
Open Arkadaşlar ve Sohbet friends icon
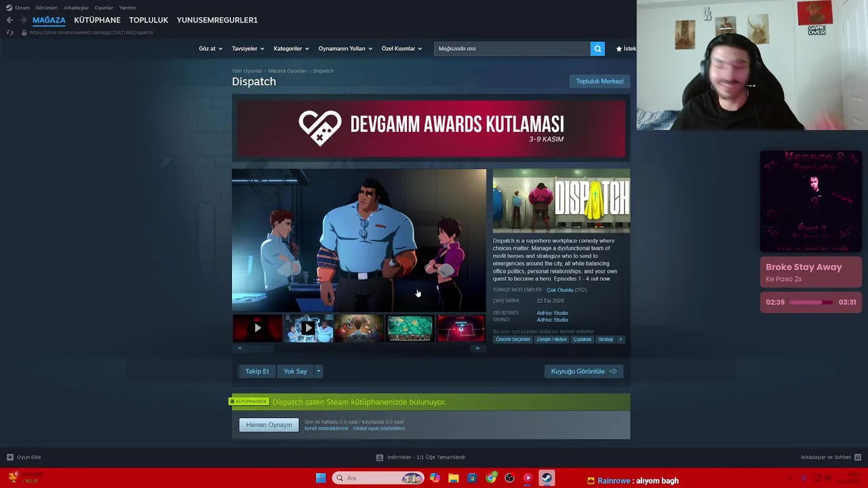tap(858, 457)
